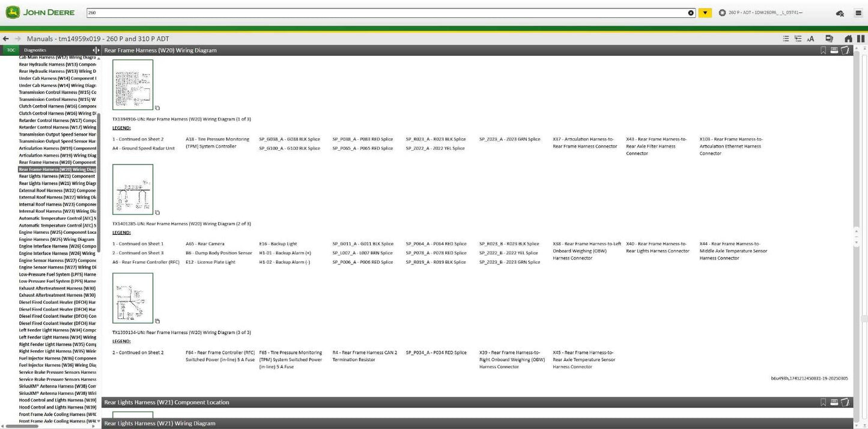Open Engine Harness (W25) Wiring Diagram entry
Image resolution: width=868 pixels, height=429 pixels.
(58, 239)
